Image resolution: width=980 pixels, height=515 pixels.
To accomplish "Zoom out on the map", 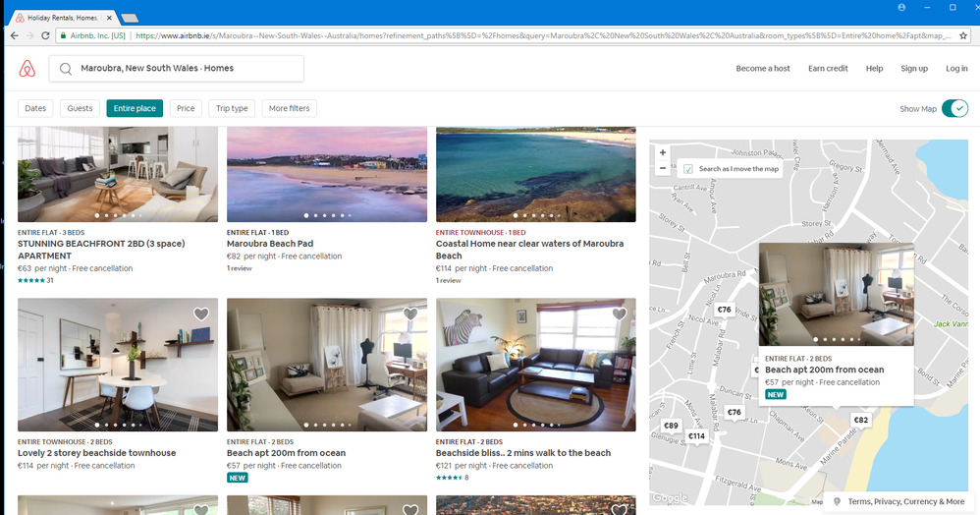I will [663, 168].
